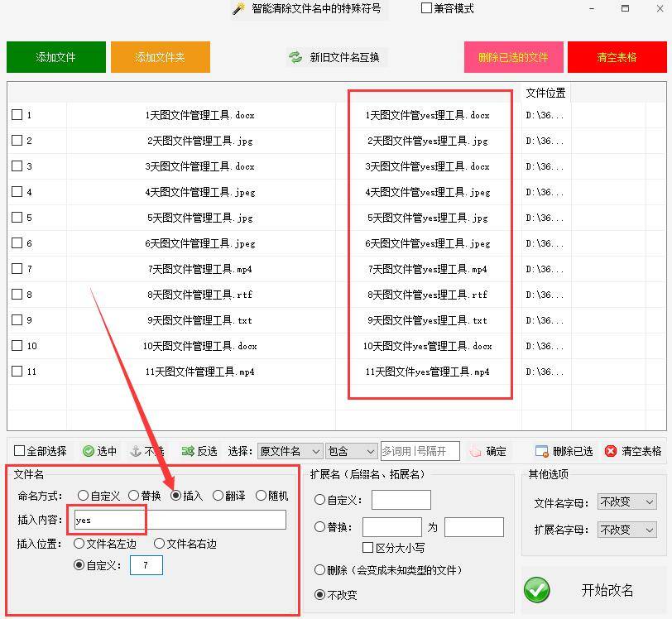Click file name 9天图文件管理工具.txt
Screen dimensions: 672x619
pyautogui.click(x=199, y=320)
